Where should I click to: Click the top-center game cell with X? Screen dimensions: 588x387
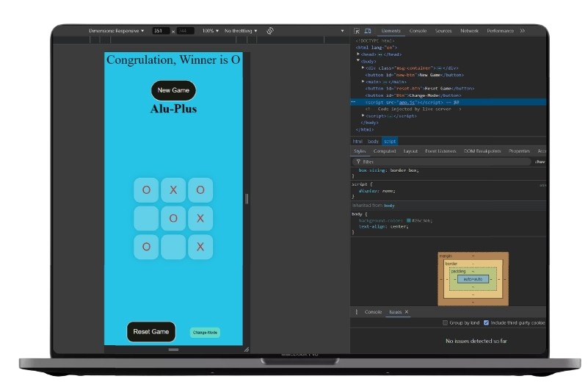coord(173,189)
